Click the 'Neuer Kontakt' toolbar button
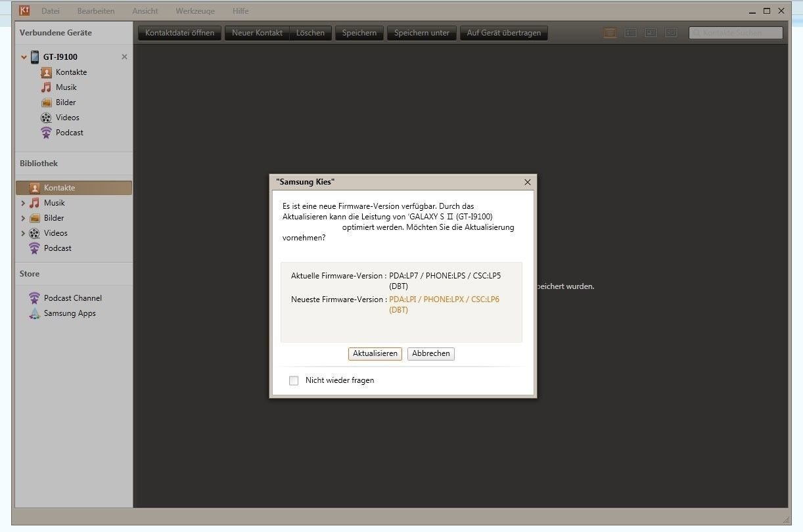The image size is (803, 532). pos(257,33)
